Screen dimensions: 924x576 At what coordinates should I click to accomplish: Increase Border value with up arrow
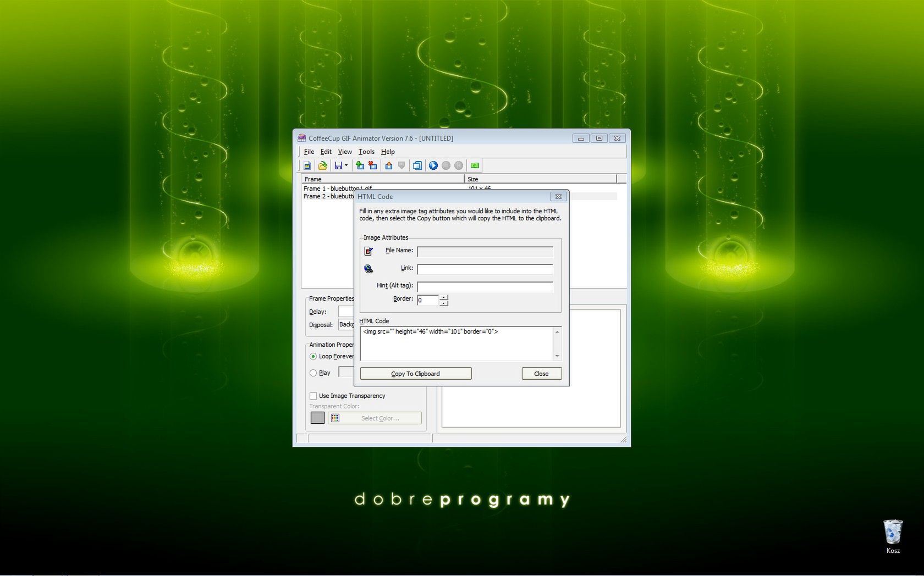pyautogui.click(x=444, y=297)
